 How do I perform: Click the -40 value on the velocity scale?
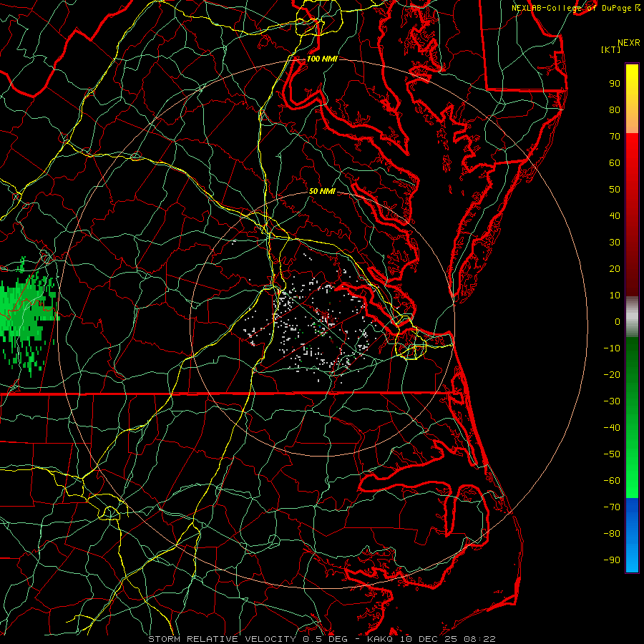[x=612, y=428]
